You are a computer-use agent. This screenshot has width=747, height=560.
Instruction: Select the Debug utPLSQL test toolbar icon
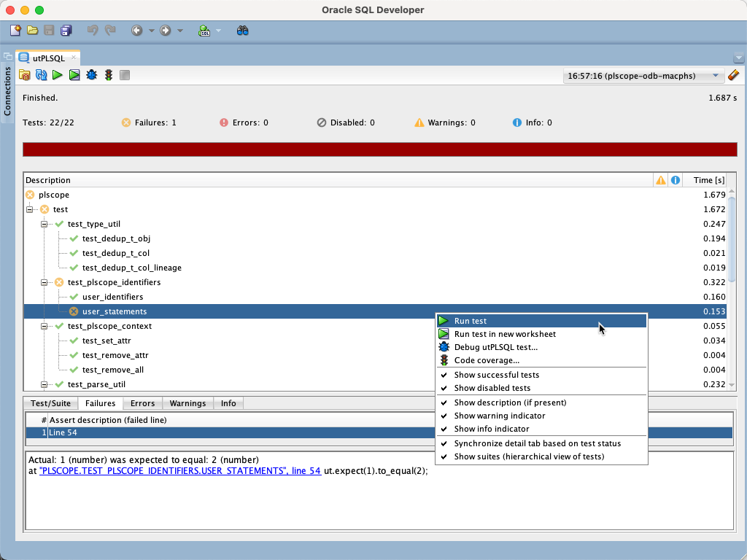(91, 74)
